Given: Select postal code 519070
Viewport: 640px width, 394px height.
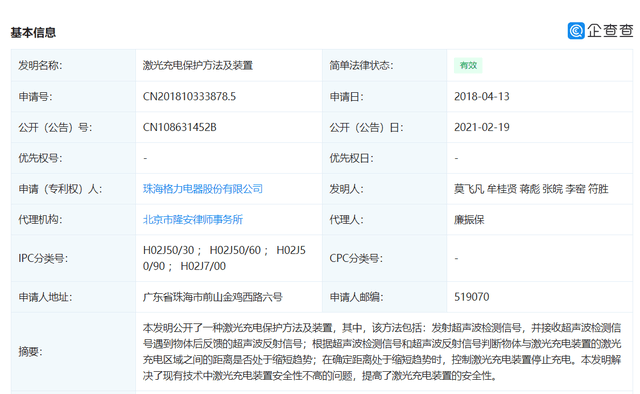Looking at the screenshot, I should (x=471, y=297).
